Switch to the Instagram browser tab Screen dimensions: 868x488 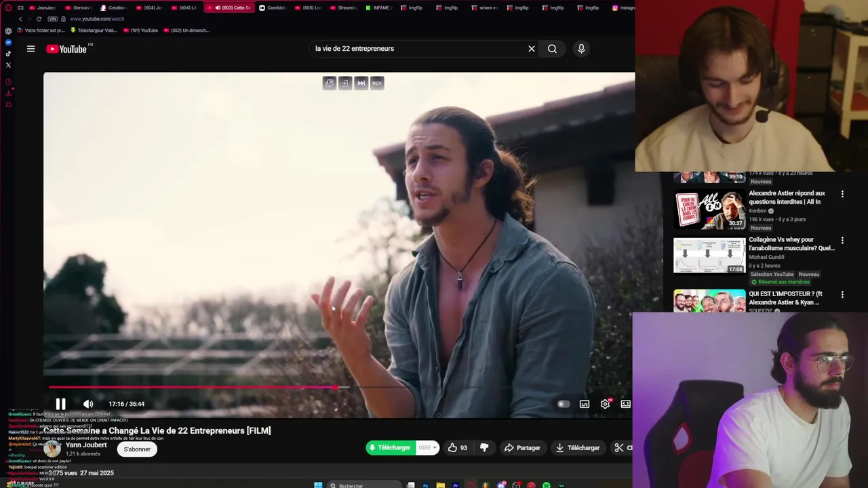(x=623, y=7)
